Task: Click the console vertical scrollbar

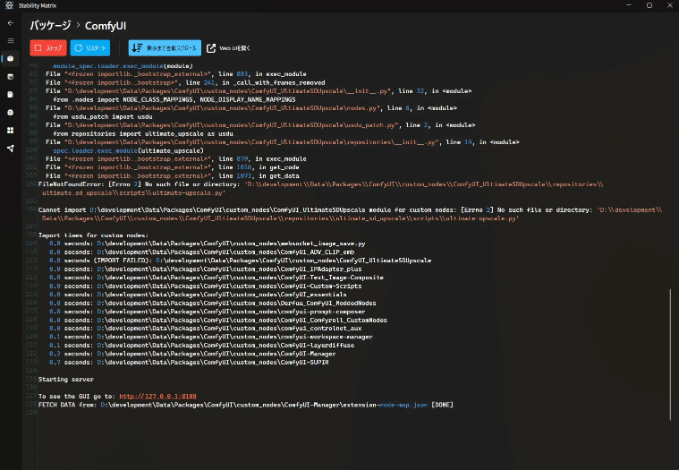Action: pyautogui.click(x=670, y=354)
